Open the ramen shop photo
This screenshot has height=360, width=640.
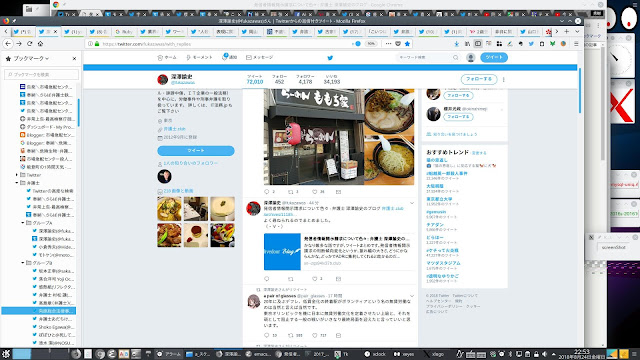[x=313, y=137]
